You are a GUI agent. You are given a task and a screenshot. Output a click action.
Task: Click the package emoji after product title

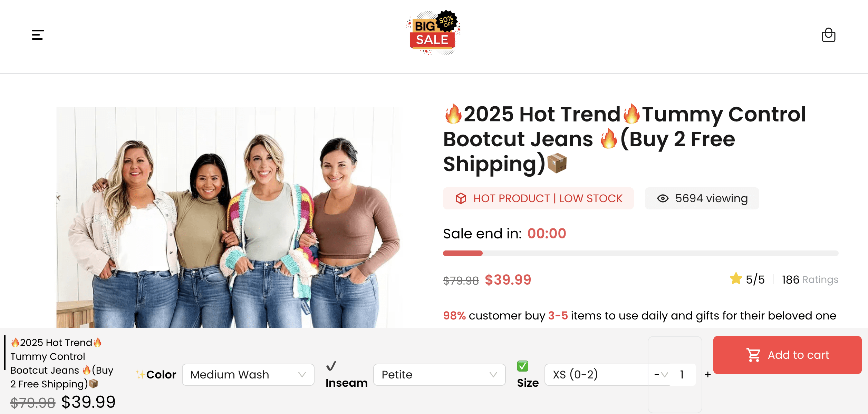557,163
